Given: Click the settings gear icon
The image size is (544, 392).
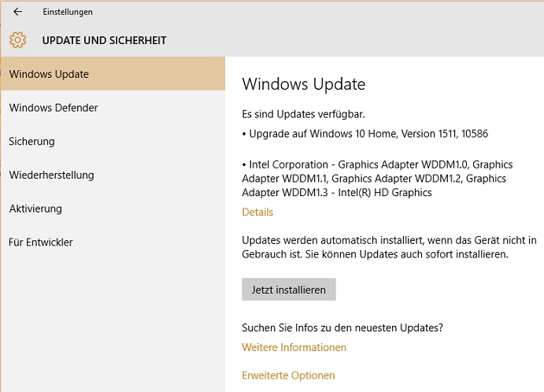Looking at the screenshot, I should tap(17, 40).
